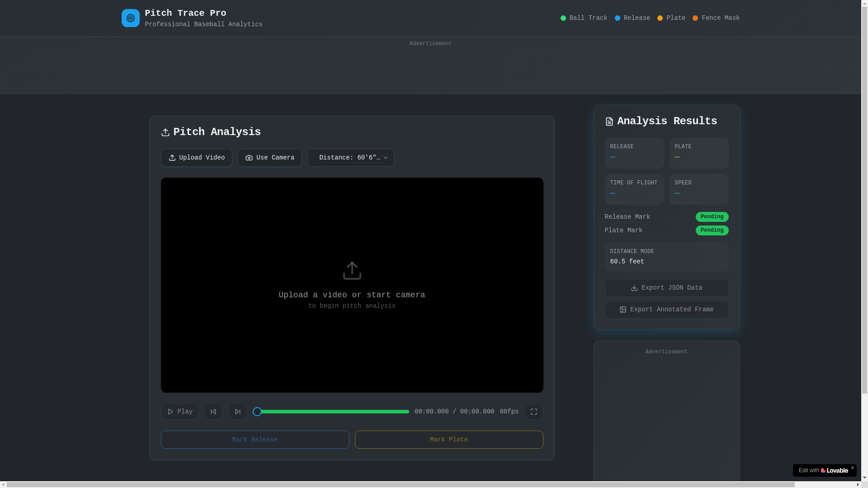Click the green video progress bar track
Screen dimensions: 868x488
[331, 412]
